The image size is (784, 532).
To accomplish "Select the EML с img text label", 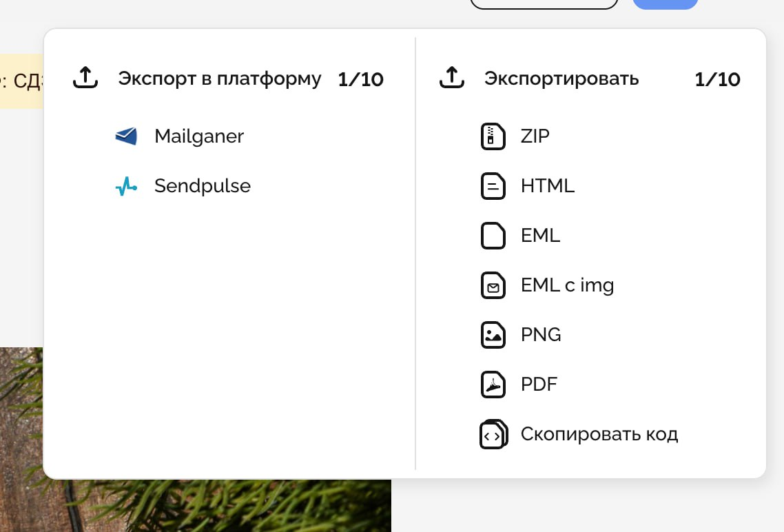I will pyautogui.click(x=567, y=285).
